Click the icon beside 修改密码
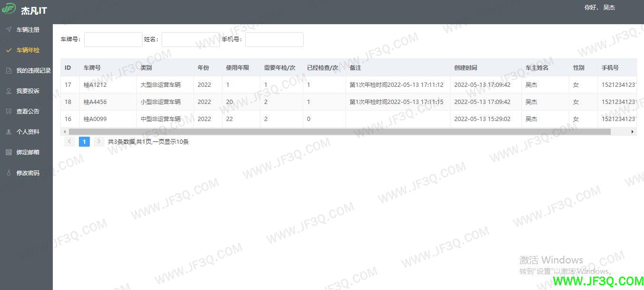Image resolution: width=644 pixels, height=290 pixels. point(9,173)
